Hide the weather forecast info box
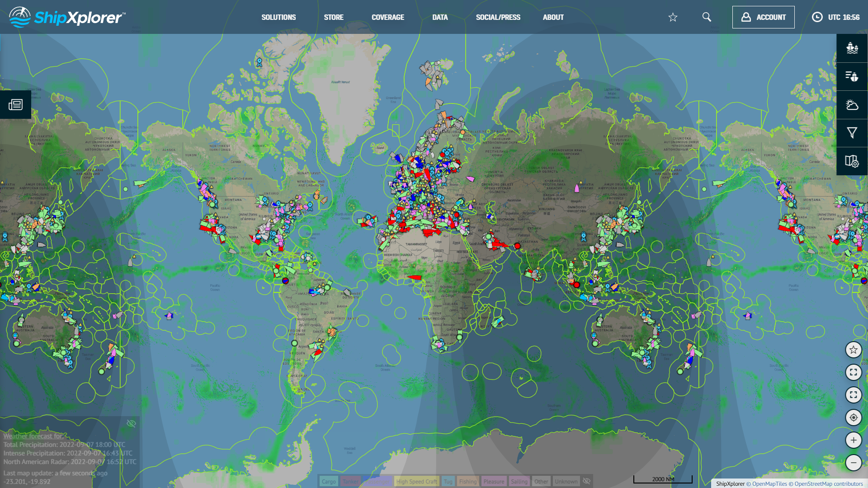This screenshot has width=868, height=488. click(131, 423)
